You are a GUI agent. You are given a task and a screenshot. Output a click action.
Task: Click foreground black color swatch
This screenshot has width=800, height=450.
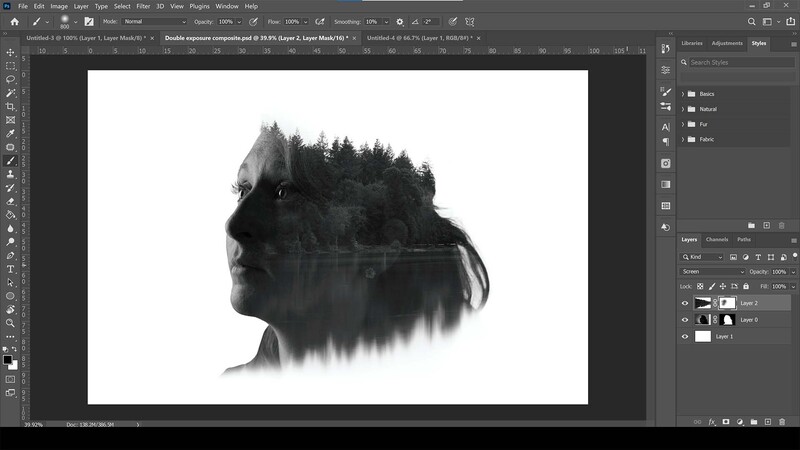[8, 360]
